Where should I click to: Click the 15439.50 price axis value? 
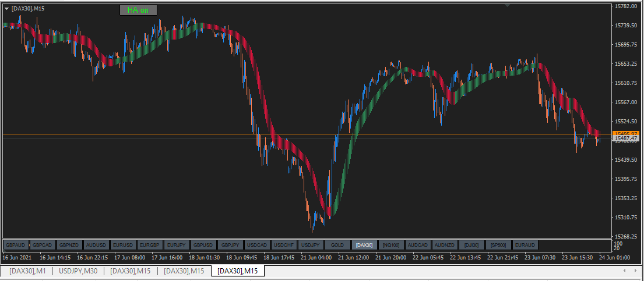pyautogui.click(x=627, y=159)
